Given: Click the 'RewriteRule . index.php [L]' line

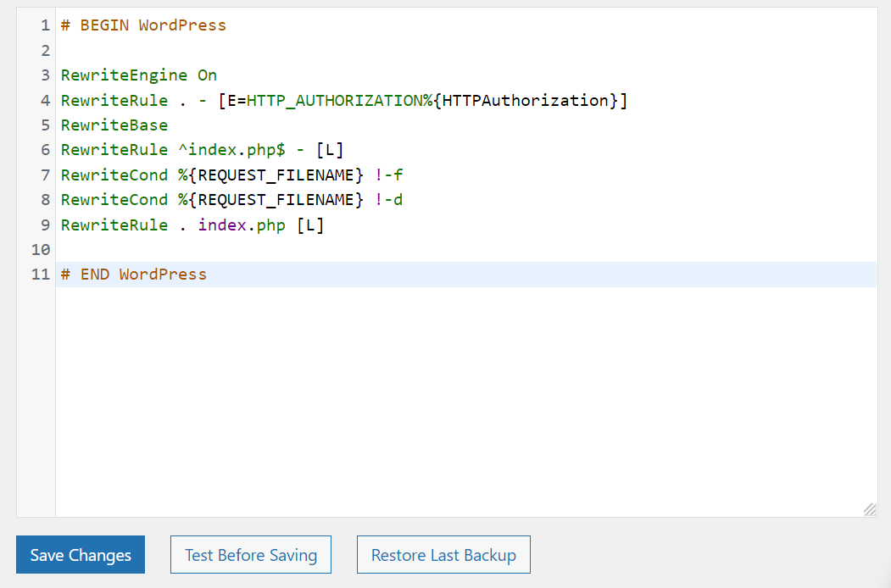Looking at the screenshot, I should coord(192,225).
